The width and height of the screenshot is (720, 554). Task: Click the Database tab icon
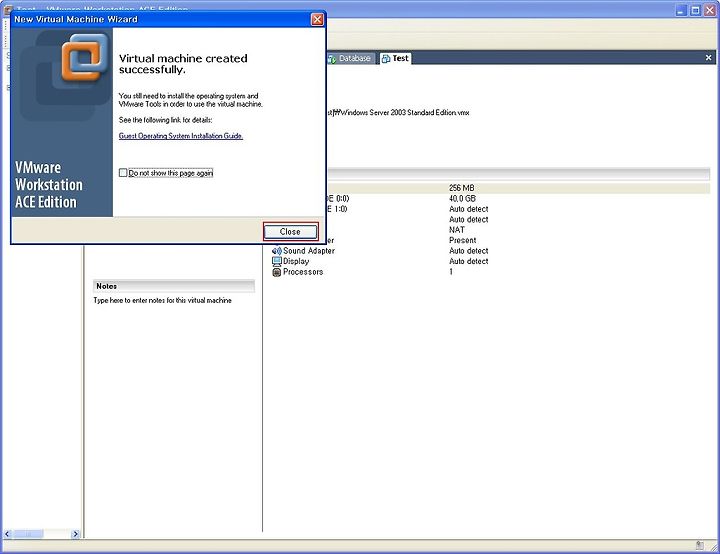pos(332,59)
